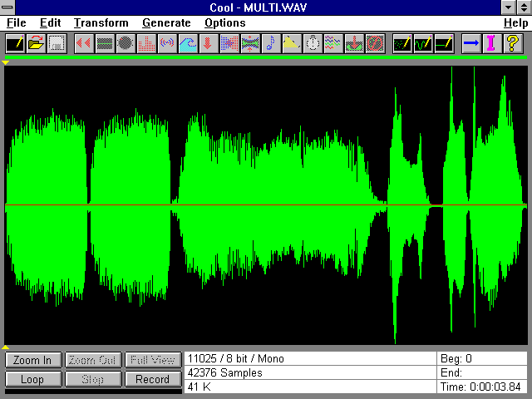Viewport: 532px width, 399px height.
Task: Generate noise with green dots and pencil icon
Action: tap(402, 43)
